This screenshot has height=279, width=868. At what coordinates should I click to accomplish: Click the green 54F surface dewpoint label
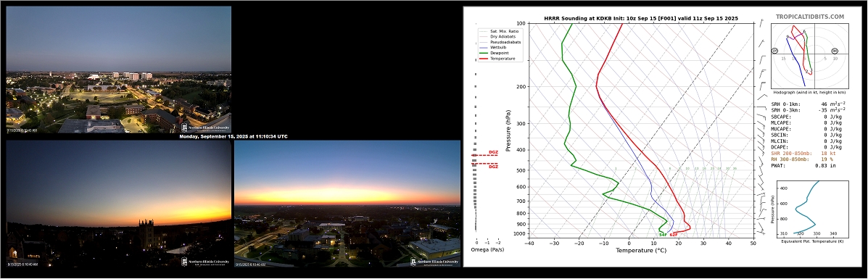point(663,235)
